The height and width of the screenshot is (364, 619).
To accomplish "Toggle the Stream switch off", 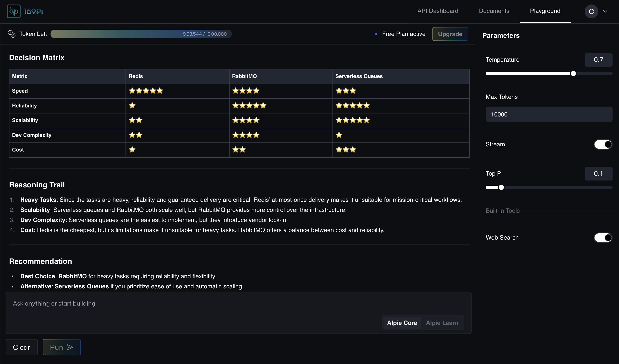I will point(603,144).
